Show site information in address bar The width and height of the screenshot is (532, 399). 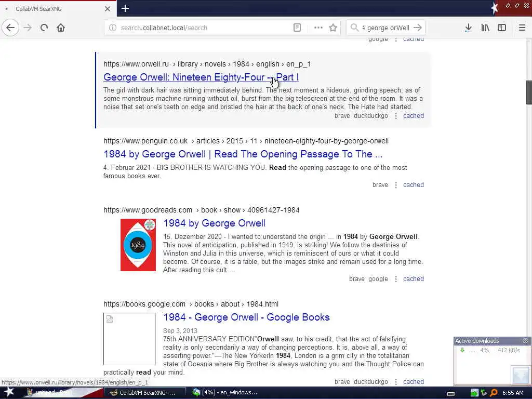tap(113, 28)
